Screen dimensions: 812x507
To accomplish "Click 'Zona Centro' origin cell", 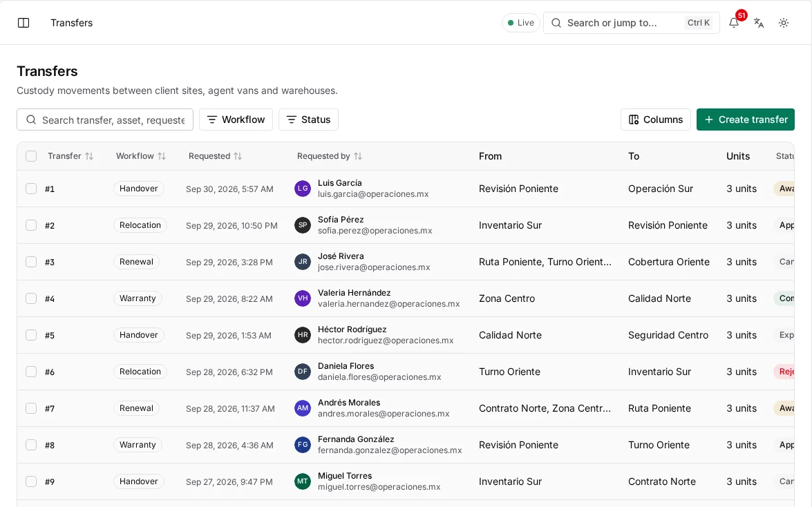I will 507,298.
